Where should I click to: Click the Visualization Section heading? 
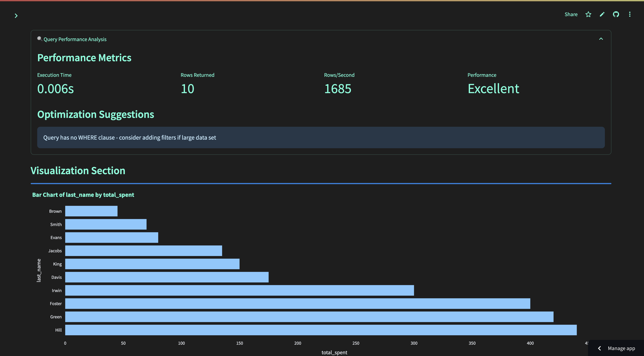tap(78, 171)
